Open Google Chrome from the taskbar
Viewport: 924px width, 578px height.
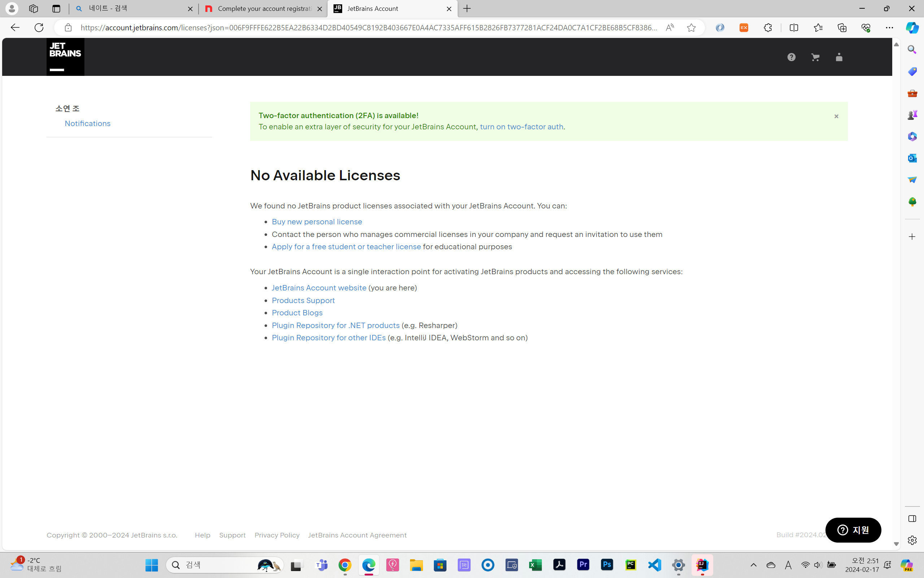point(345,565)
